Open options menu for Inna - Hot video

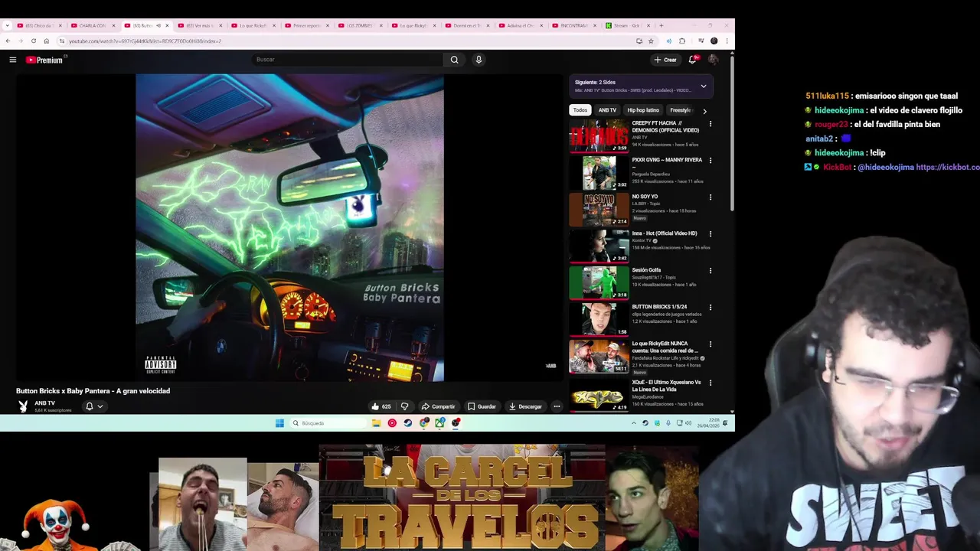[710, 234]
